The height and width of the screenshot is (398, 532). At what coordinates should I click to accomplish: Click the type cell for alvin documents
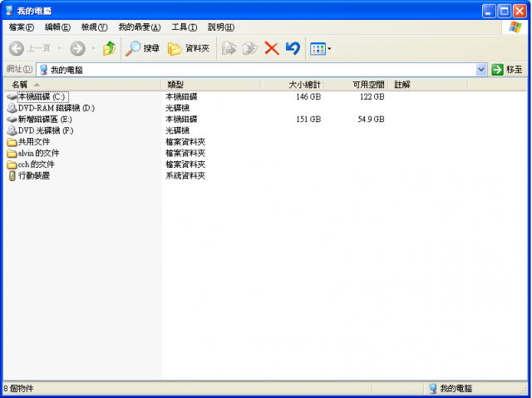185,153
